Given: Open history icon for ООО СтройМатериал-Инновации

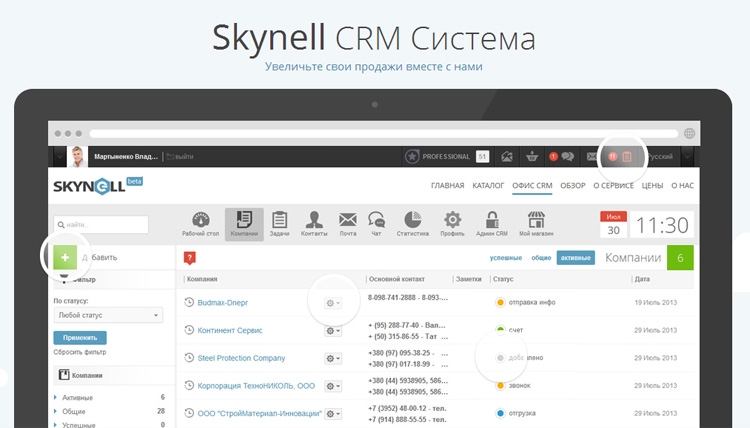Looking at the screenshot, I should [x=189, y=413].
